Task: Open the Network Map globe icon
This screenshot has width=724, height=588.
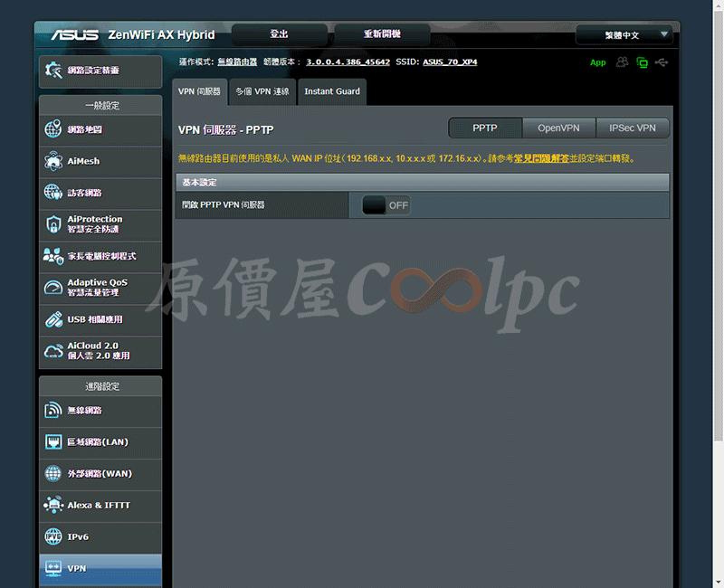Action: pyautogui.click(x=53, y=128)
